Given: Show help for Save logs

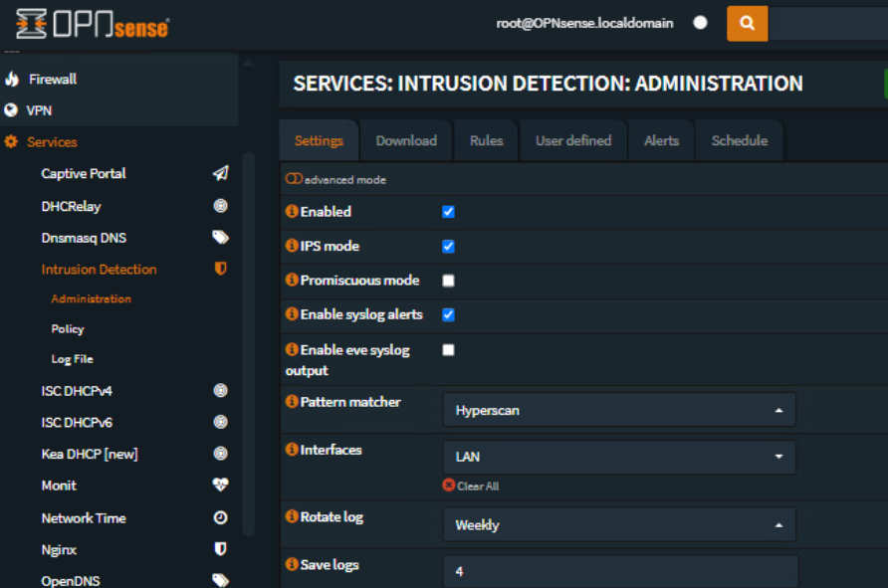Looking at the screenshot, I should coord(292,564).
